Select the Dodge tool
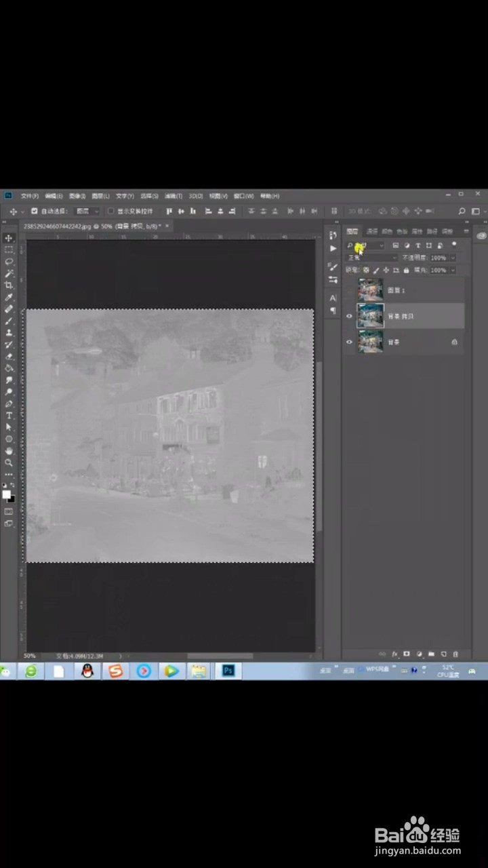 tap(9, 391)
